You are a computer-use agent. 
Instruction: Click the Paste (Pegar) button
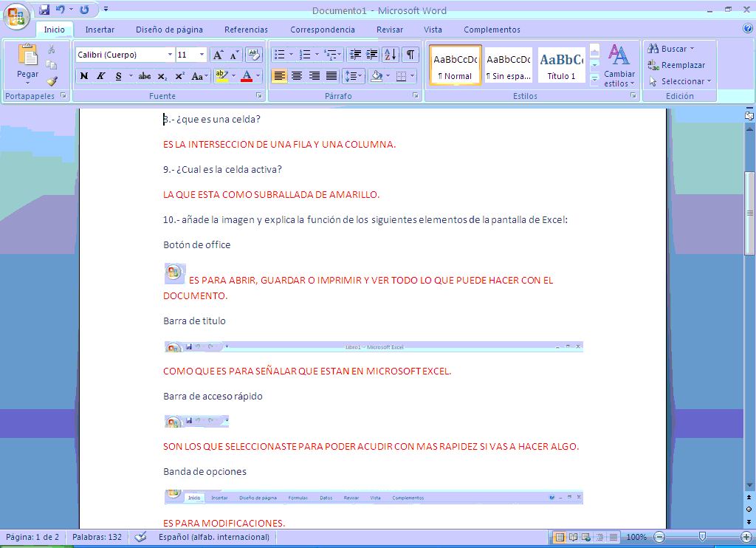(x=27, y=64)
